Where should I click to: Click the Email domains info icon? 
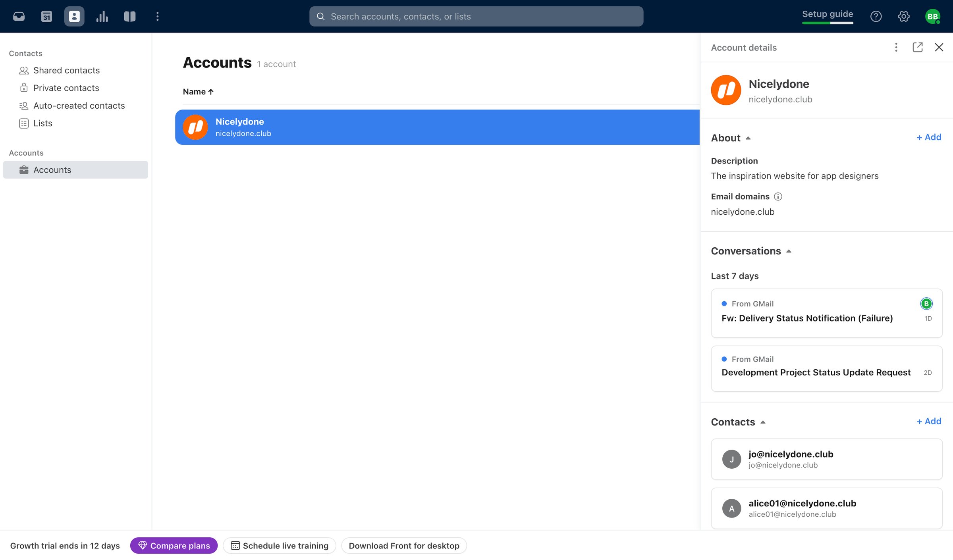pos(778,196)
